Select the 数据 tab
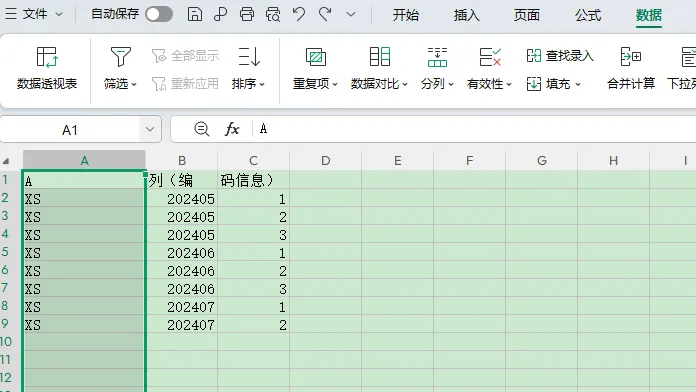This screenshot has width=696, height=392. [x=649, y=15]
